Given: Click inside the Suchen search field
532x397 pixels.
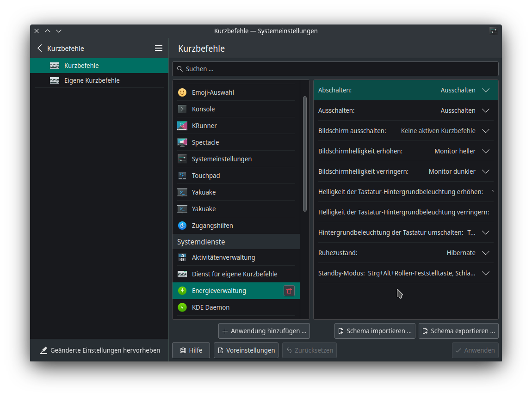Looking at the screenshot, I should 335,68.
